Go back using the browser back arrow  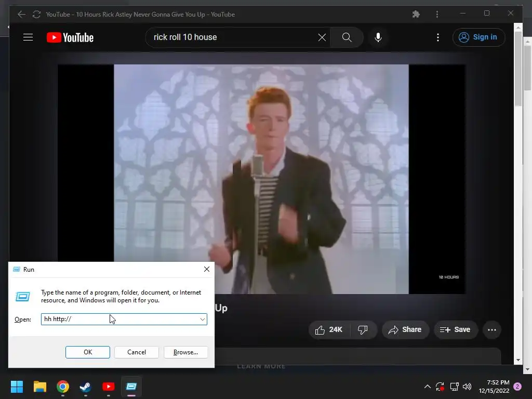pos(21,14)
